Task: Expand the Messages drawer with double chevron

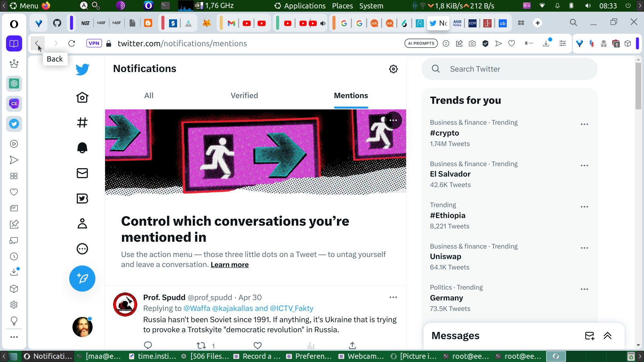Action: [607, 336]
